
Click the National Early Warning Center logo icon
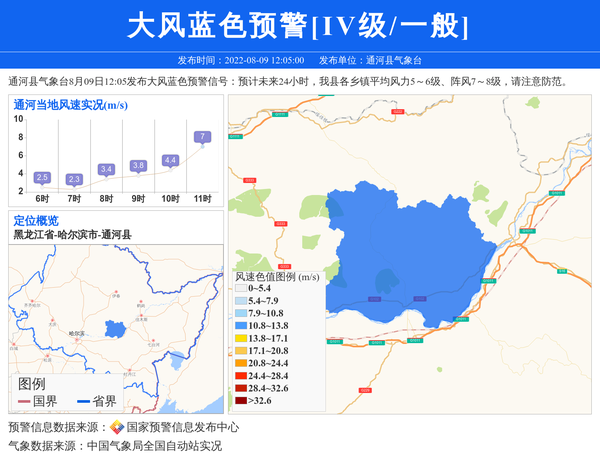(x=117, y=428)
